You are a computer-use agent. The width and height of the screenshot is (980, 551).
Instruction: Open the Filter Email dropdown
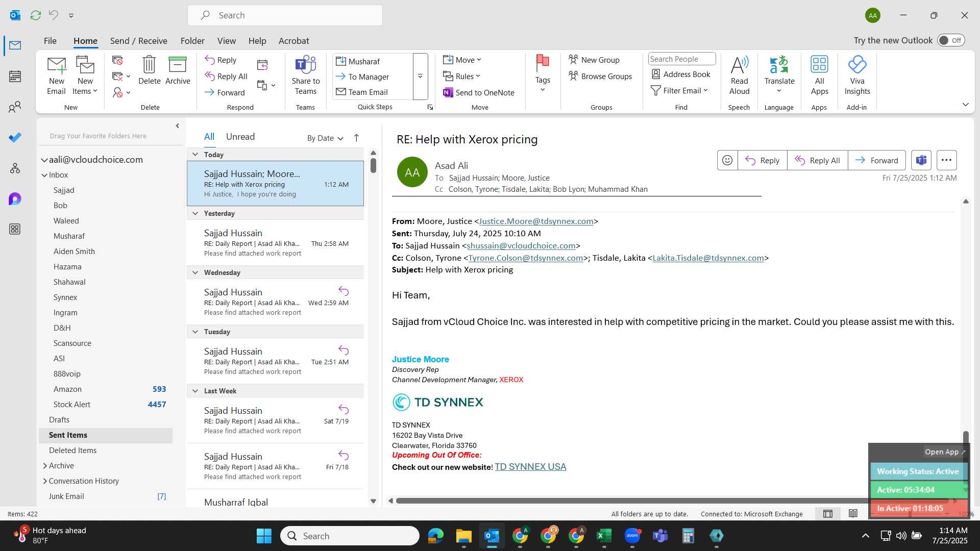point(679,90)
